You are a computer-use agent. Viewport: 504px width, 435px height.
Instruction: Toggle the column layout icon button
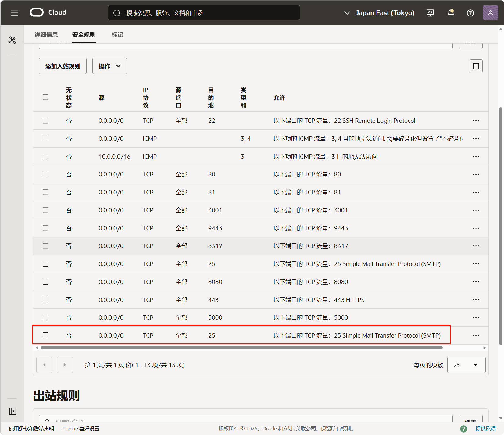[x=476, y=66]
